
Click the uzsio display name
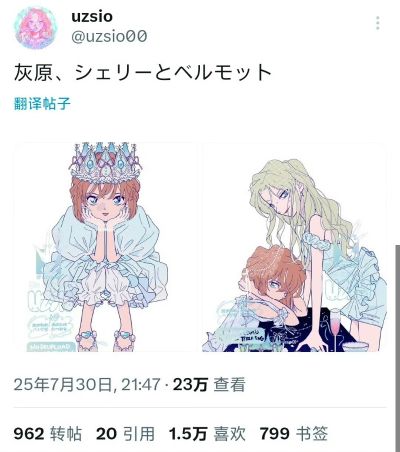click(x=92, y=16)
